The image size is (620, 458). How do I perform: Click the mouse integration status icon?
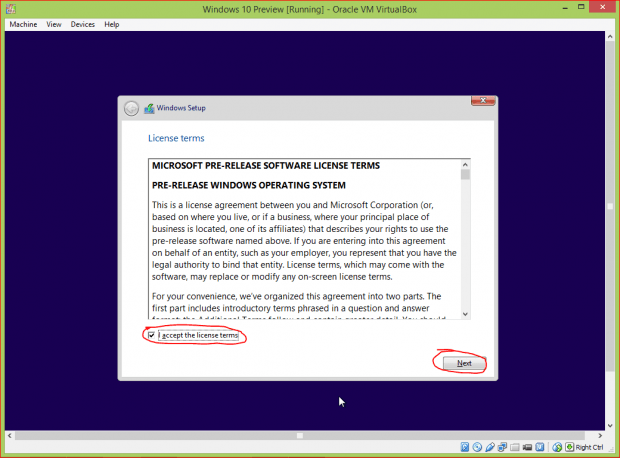pos(557,447)
